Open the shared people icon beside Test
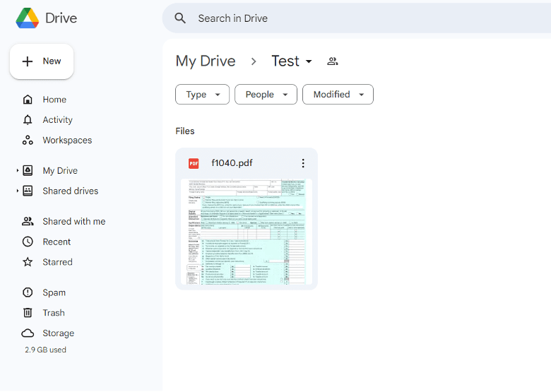This screenshot has width=551, height=392. coord(333,61)
